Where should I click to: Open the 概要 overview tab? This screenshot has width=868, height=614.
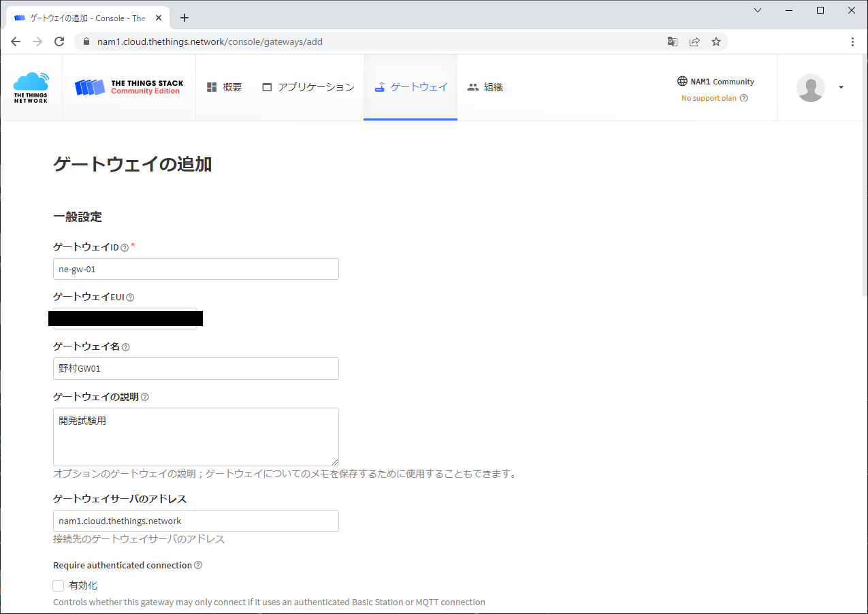pos(224,87)
